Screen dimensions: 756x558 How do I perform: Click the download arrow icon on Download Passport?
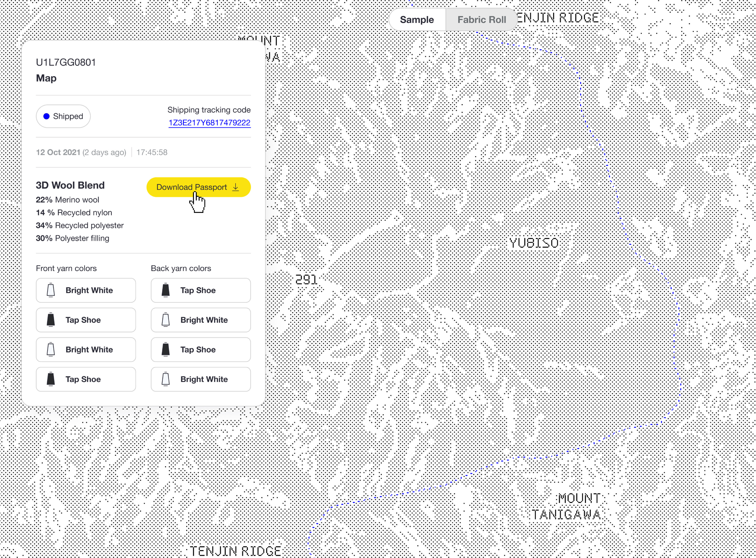[x=235, y=187]
